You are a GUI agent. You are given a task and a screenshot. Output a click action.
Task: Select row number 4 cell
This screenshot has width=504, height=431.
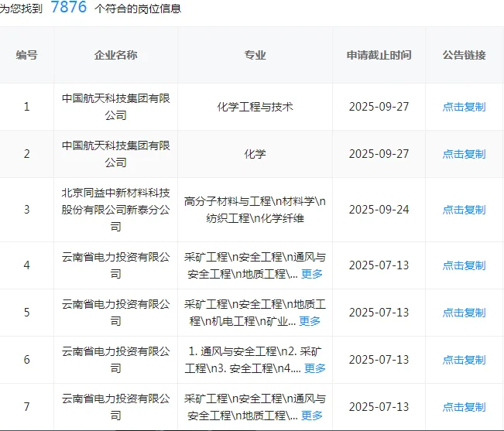(x=26, y=265)
